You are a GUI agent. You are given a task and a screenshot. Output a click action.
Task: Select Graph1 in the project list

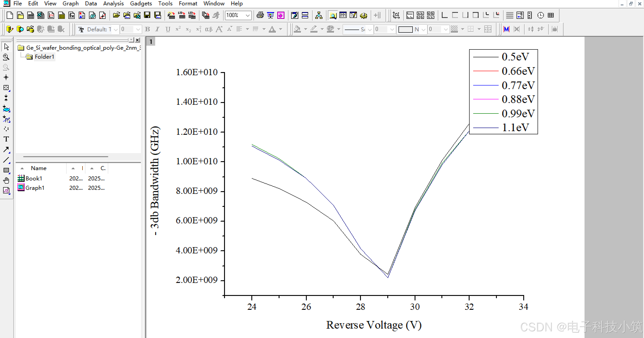[35, 188]
